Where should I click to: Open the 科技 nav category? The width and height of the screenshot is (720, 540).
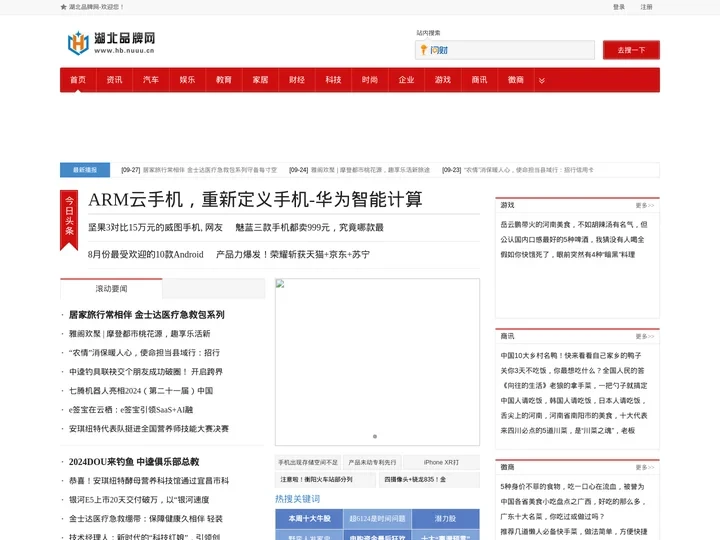click(333, 80)
